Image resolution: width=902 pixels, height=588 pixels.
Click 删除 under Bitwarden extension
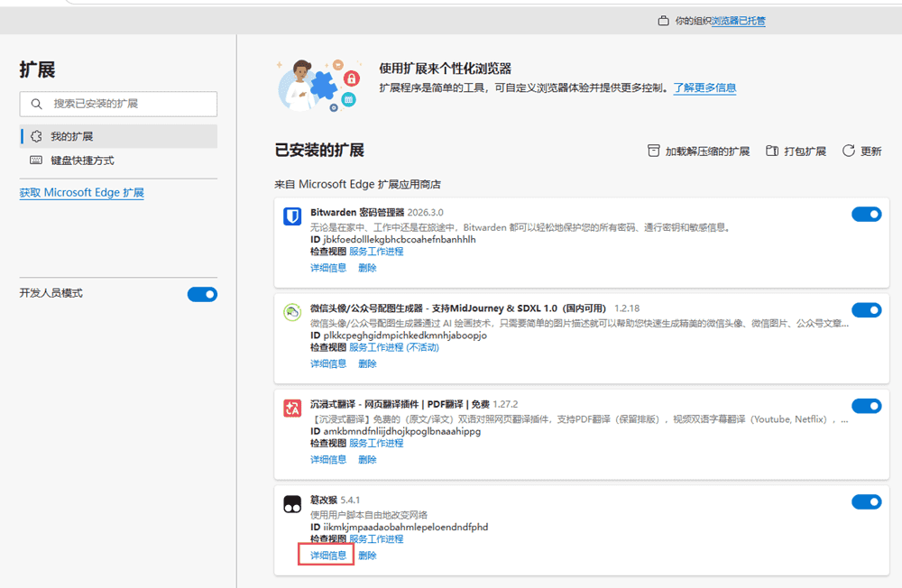[367, 268]
